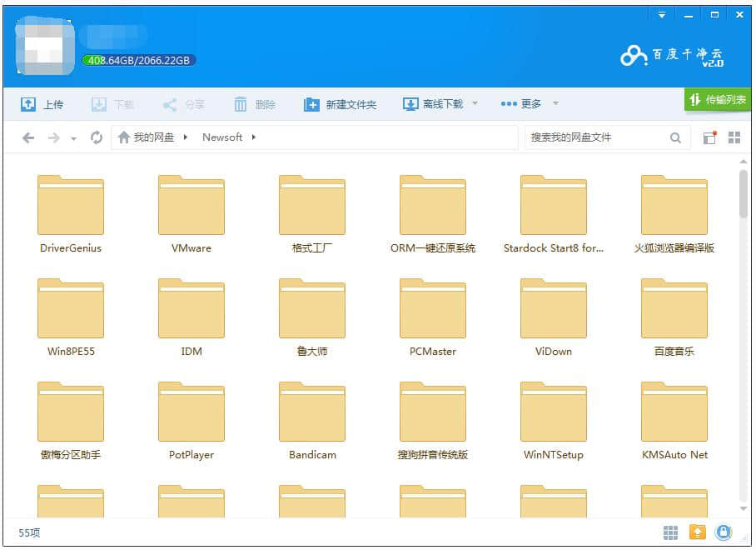Image resolution: width=756 pixels, height=550 pixels.
Task: Select the KMSAuto Net folder icon
Action: click(674, 412)
